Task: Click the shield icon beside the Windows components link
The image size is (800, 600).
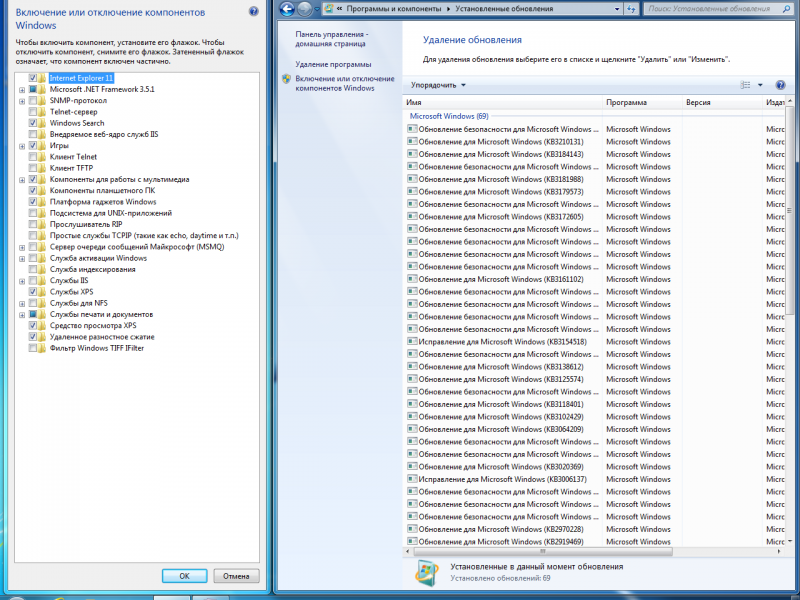Action: pyautogui.click(x=286, y=79)
